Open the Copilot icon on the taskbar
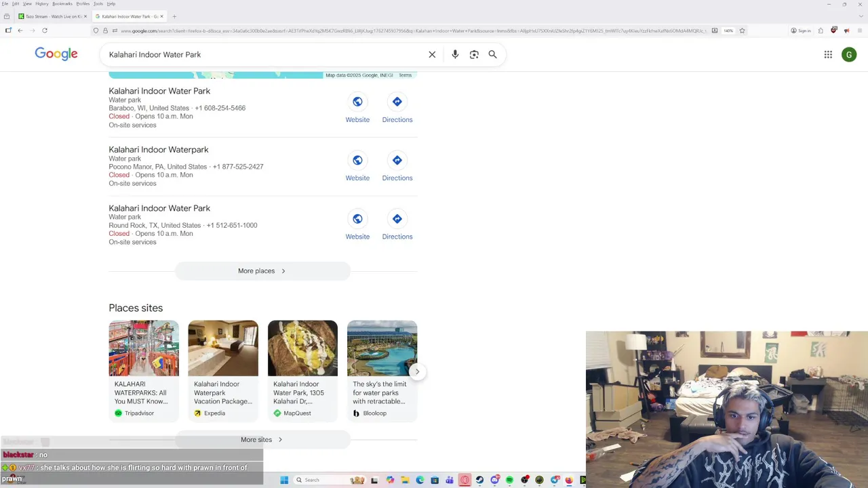The image size is (868, 488). point(390,480)
